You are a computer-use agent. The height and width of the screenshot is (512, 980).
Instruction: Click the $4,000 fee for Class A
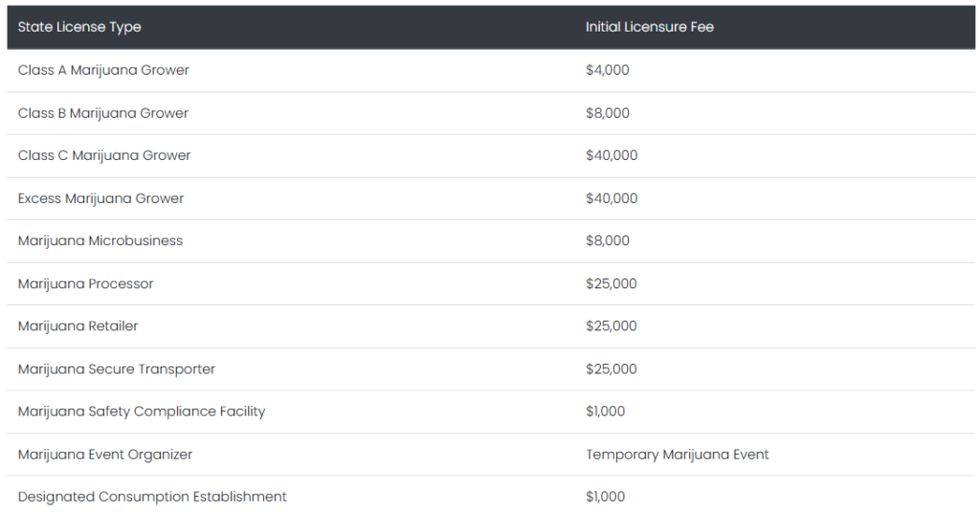point(608,70)
